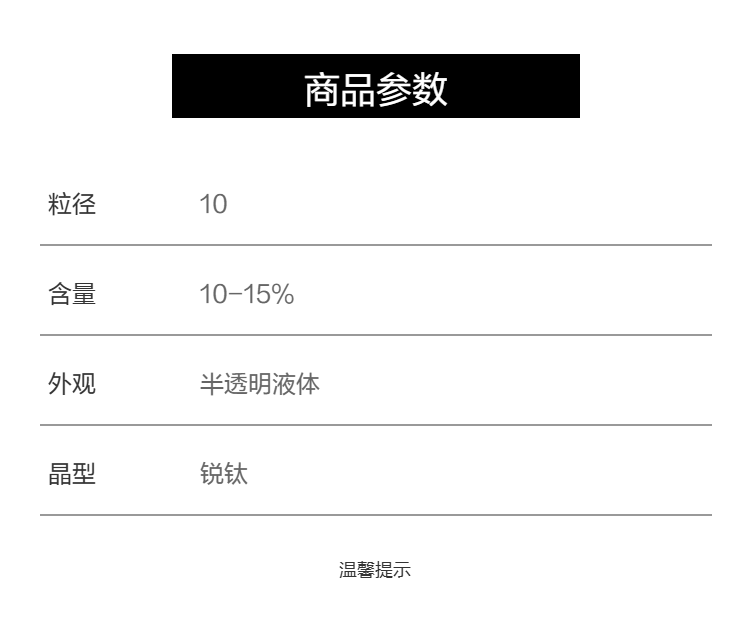Viewport: 750px width, 630px height.
Task: Select the 锐钛 crystal type value
Action: click(x=224, y=474)
